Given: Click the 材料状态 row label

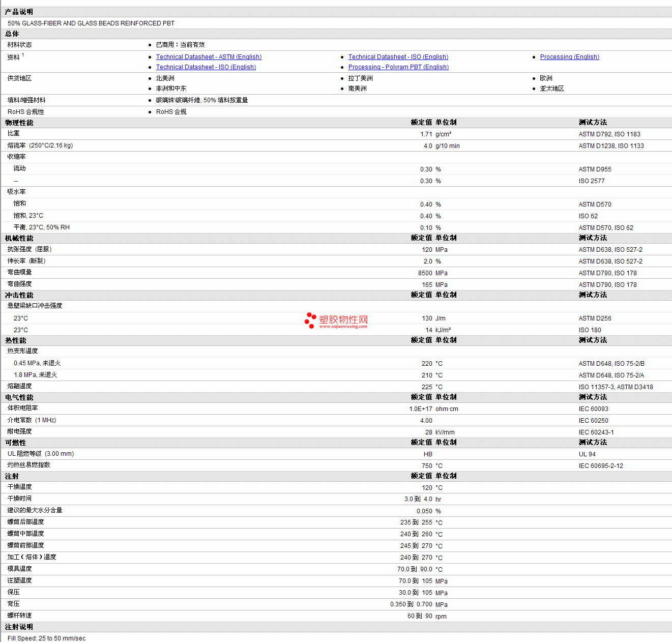Looking at the screenshot, I should [x=20, y=45].
